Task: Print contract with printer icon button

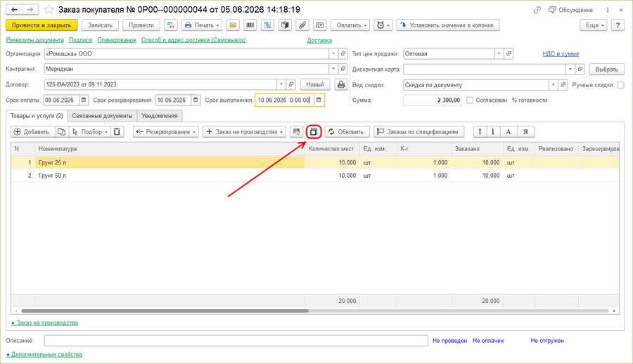Action: coord(341,84)
